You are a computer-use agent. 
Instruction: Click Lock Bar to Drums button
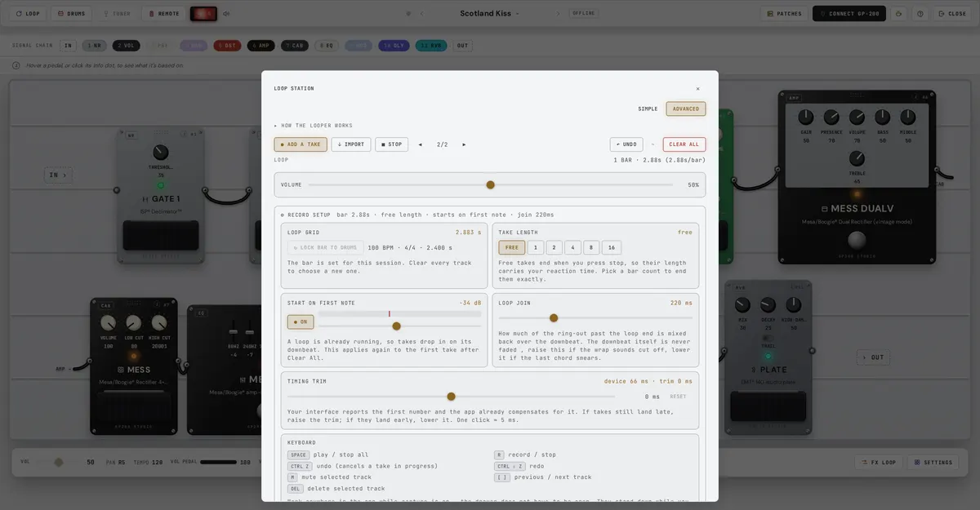click(326, 247)
